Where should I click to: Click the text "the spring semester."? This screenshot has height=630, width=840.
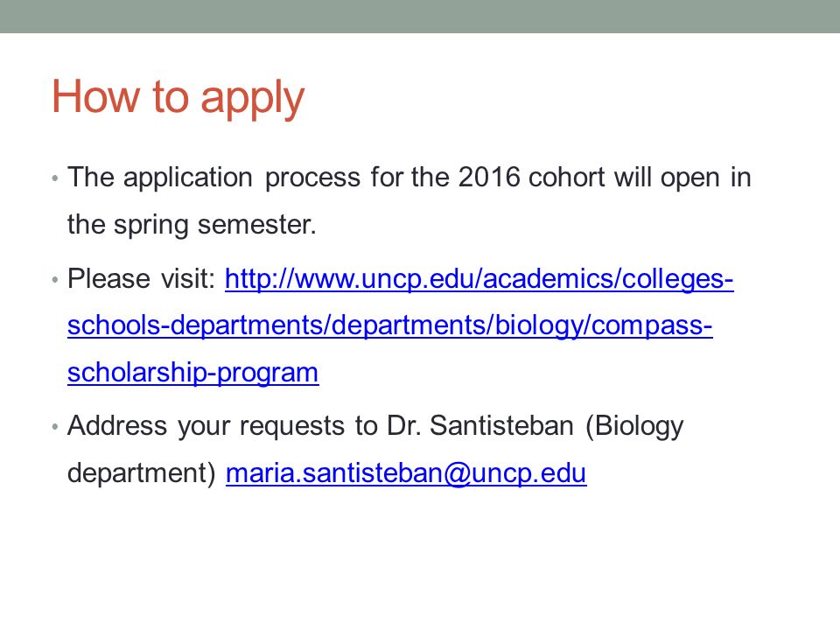(x=192, y=225)
